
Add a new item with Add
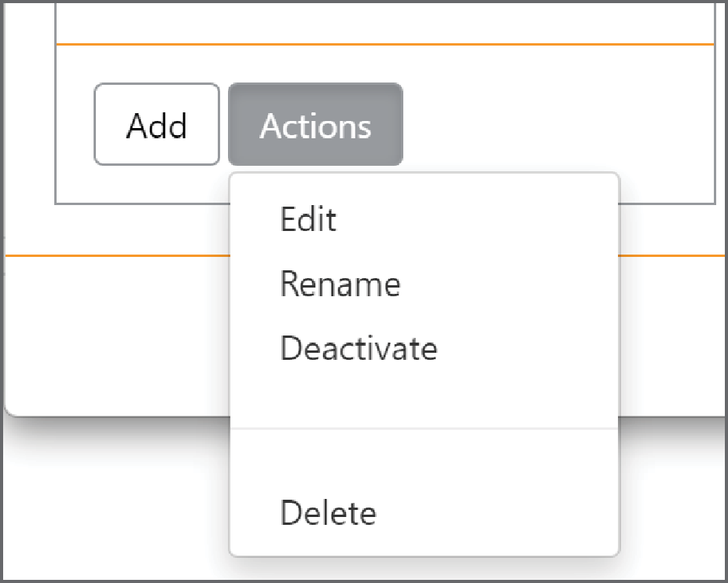157,124
